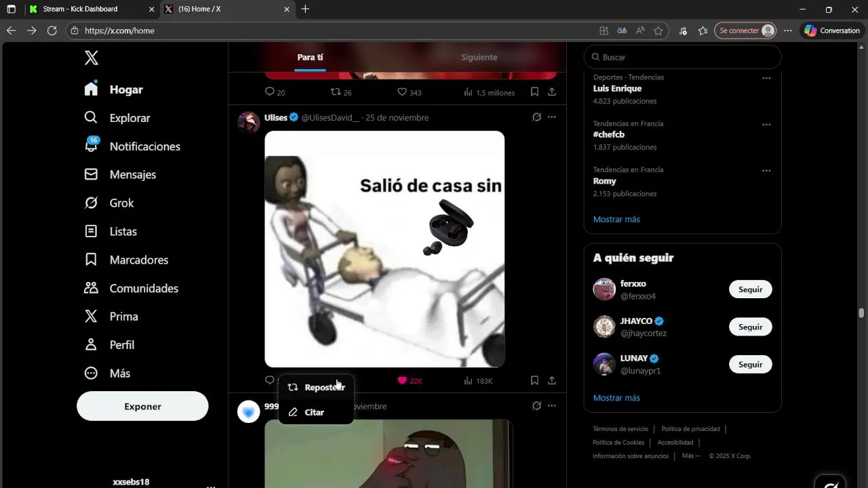868x488 pixels.
Task: Open Mensajes inbox
Action: (120, 175)
